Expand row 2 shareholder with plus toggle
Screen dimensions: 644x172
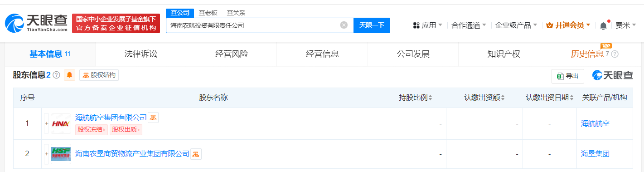(x=46, y=154)
